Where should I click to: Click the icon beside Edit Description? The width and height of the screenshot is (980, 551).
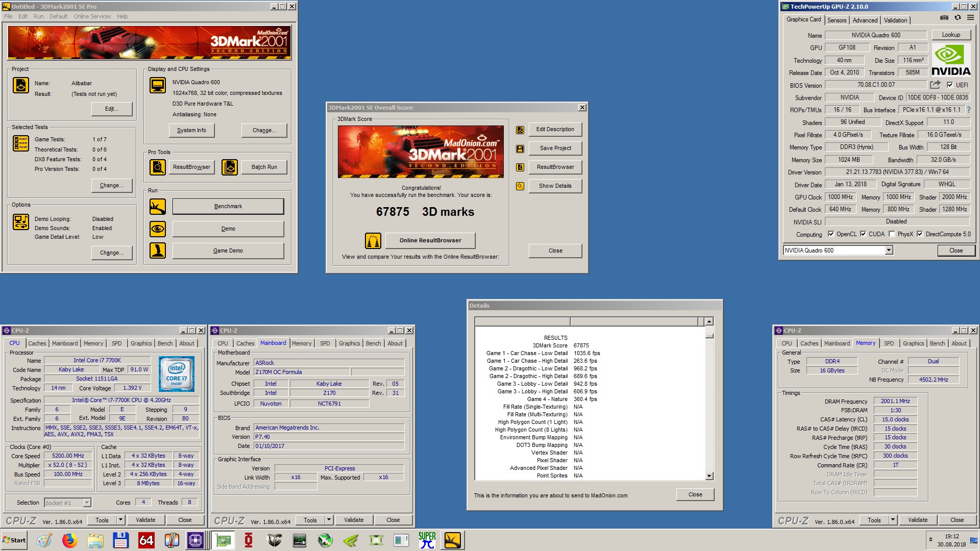[520, 130]
